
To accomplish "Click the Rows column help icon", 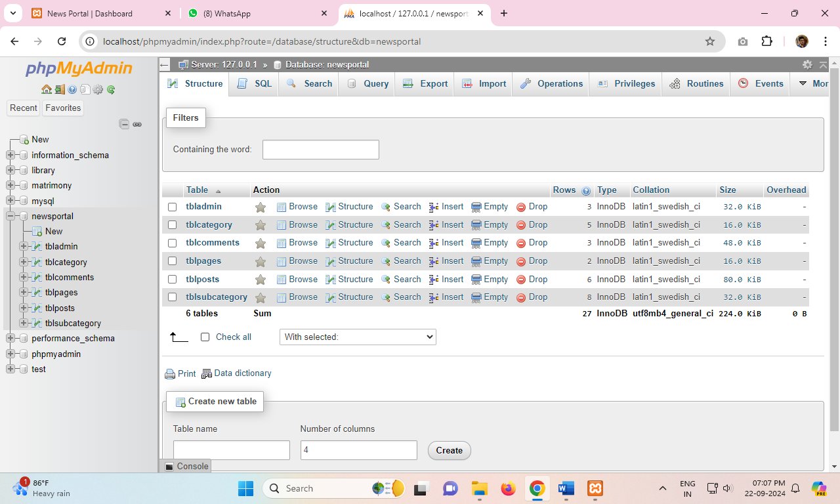I will coord(586,191).
